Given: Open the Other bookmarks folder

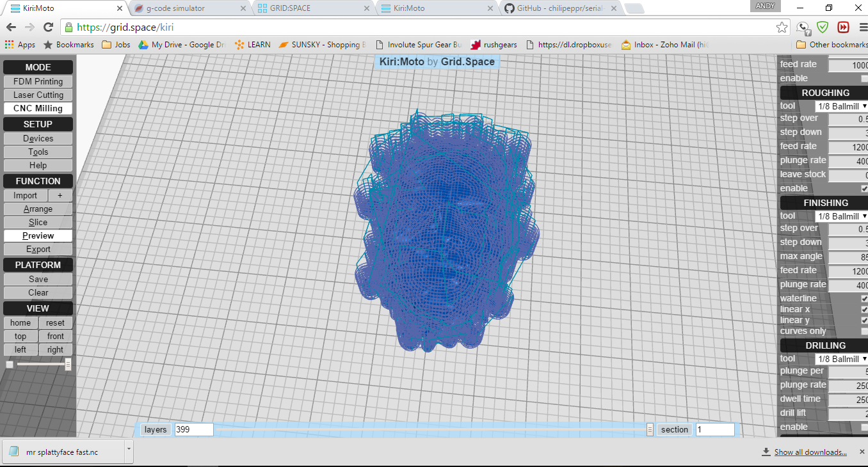Looking at the screenshot, I should [832, 45].
